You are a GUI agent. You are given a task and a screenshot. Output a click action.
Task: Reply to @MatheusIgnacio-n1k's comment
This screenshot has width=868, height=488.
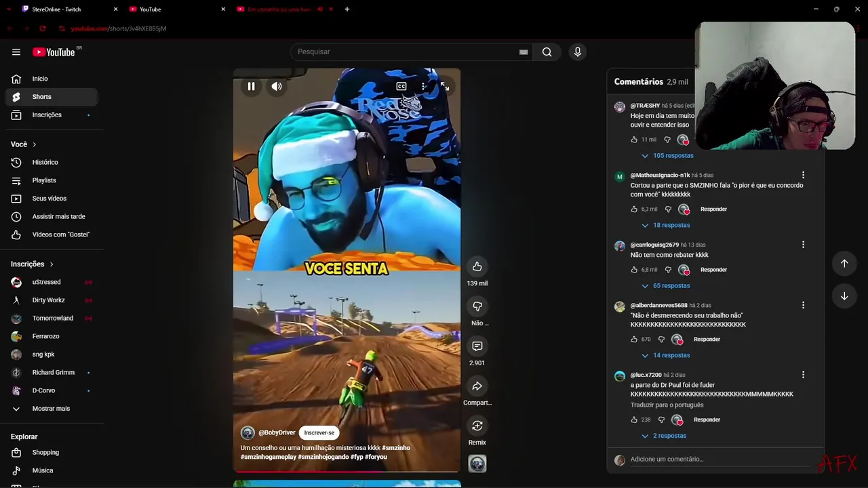[x=713, y=209]
